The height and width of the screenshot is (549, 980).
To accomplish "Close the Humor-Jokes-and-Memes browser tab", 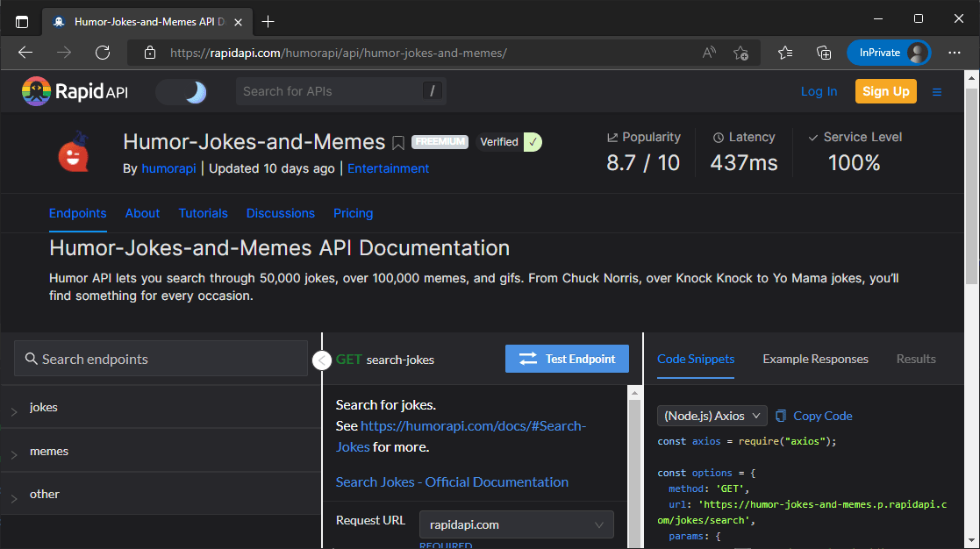I will click(238, 22).
